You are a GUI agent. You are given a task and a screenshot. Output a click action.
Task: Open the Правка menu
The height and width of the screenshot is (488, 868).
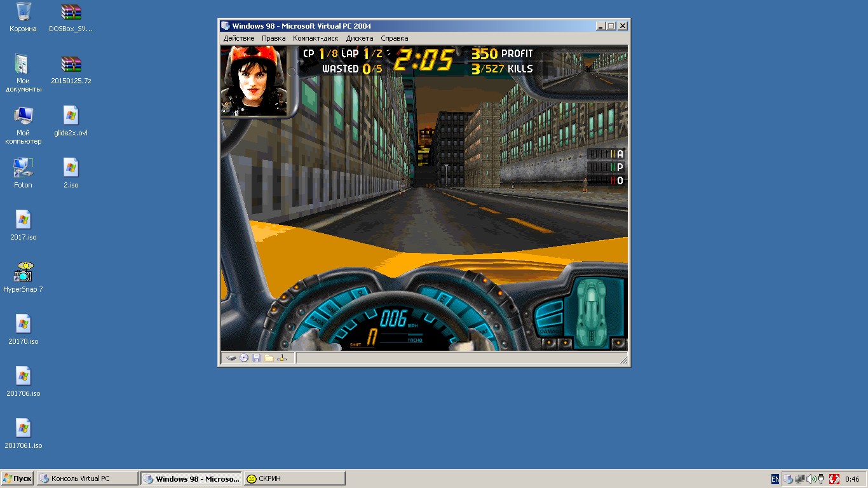pyautogui.click(x=274, y=38)
